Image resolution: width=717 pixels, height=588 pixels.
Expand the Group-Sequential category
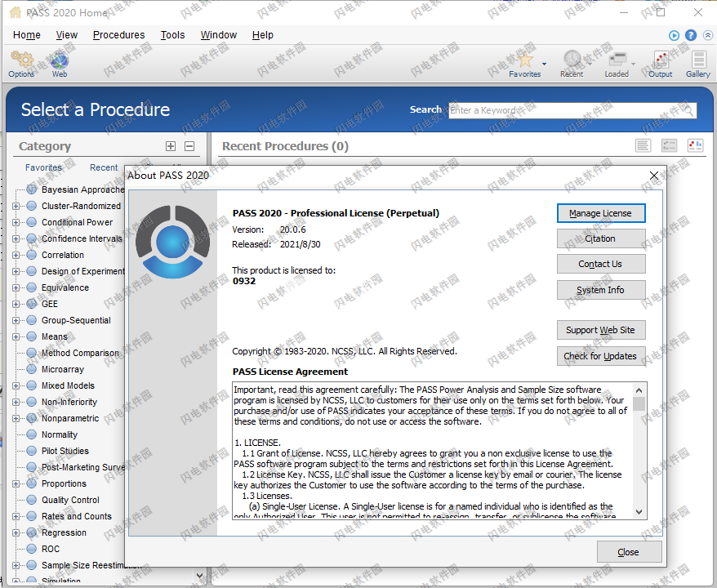coord(16,320)
